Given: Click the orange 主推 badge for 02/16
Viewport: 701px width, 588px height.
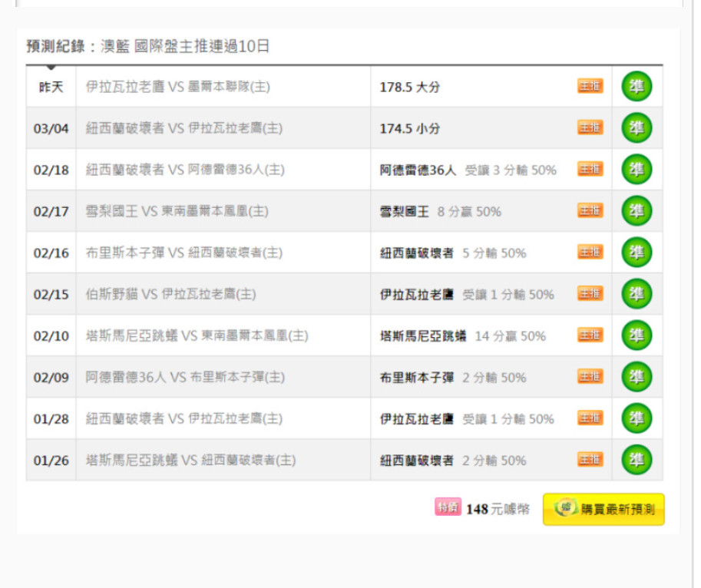Looking at the screenshot, I should [590, 253].
